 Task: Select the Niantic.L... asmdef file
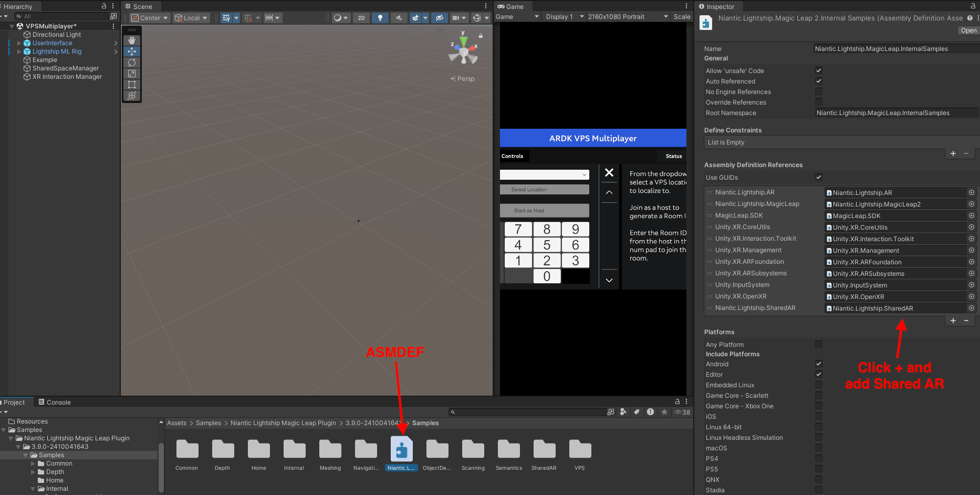(402, 454)
